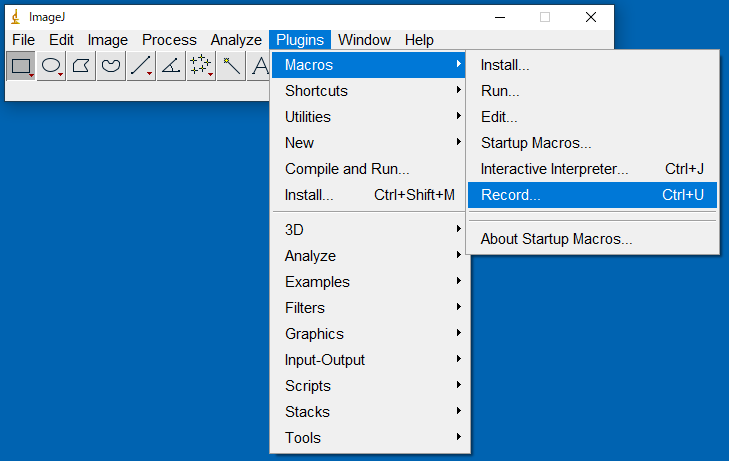Select the Polygon selection tool

click(81, 66)
